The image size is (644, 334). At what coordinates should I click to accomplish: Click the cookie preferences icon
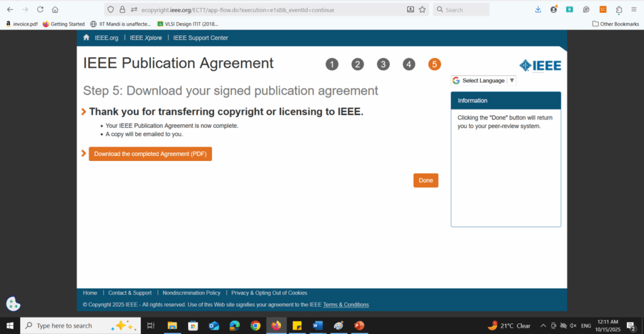click(x=13, y=304)
